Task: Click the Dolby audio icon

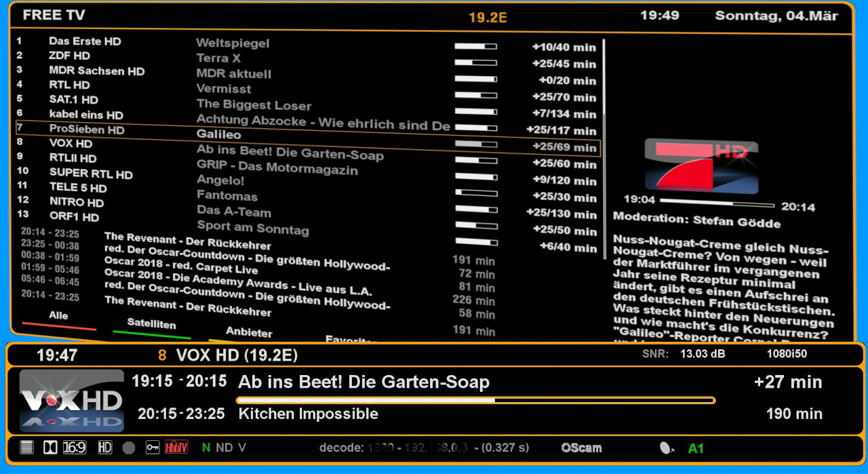Action: [50, 448]
